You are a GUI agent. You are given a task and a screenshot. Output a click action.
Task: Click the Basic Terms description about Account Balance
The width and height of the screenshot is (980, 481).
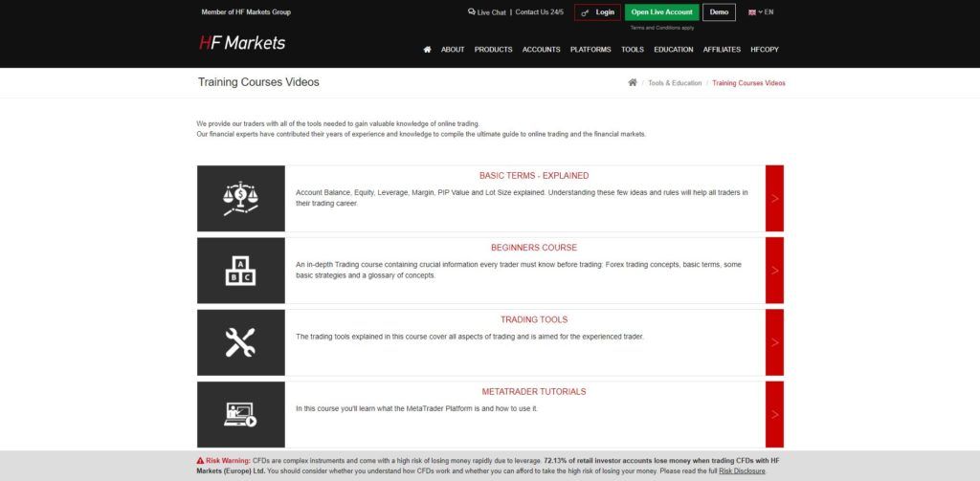point(522,198)
